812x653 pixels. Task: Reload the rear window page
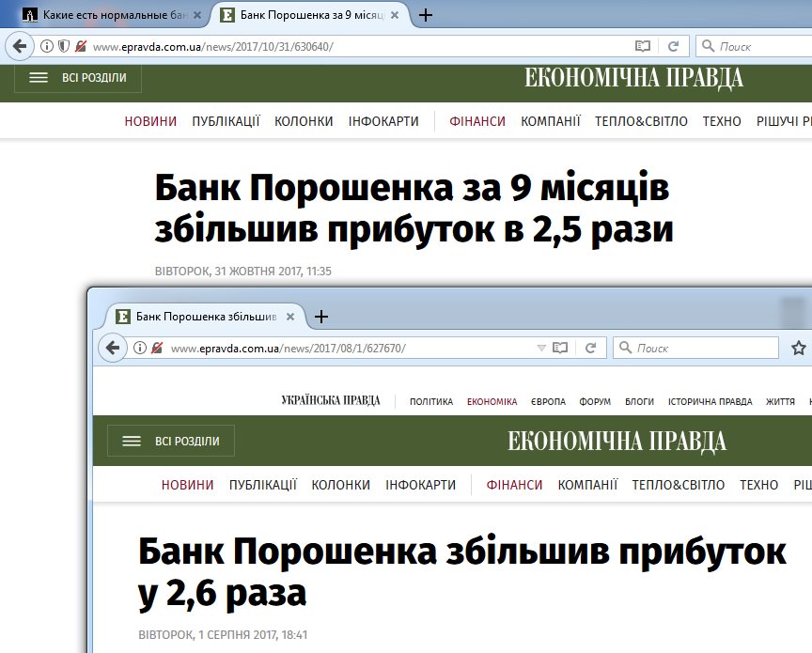[673, 47]
